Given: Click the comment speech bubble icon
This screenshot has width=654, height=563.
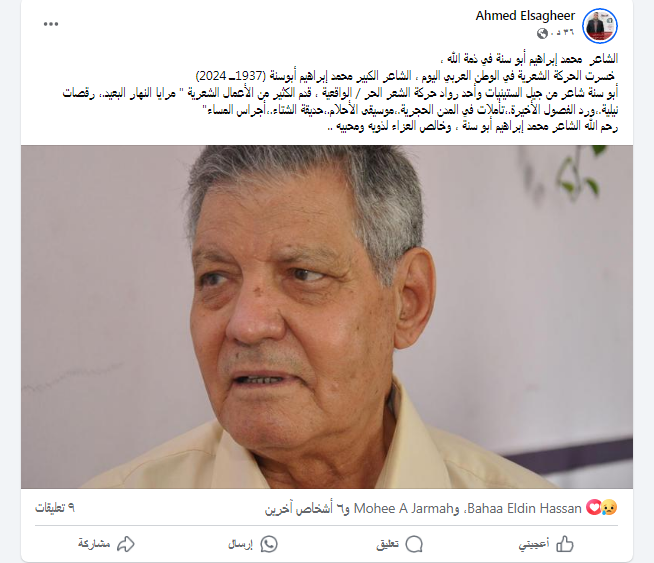Looking at the screenshot, I should pos(414,544).
